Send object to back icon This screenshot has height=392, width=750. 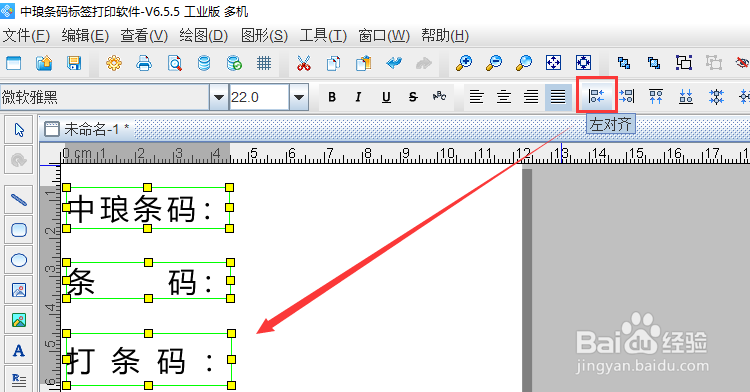pyautogui.click(x=654, y=63)
